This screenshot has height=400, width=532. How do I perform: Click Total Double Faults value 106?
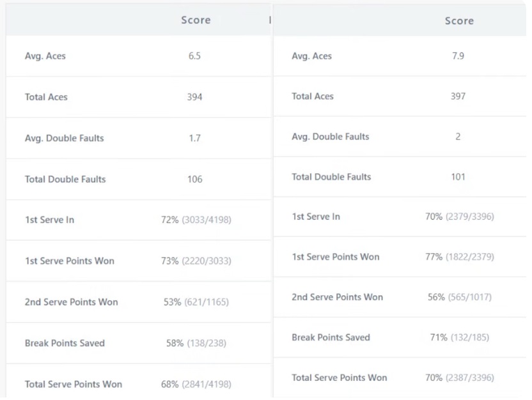tap(194, 179)
